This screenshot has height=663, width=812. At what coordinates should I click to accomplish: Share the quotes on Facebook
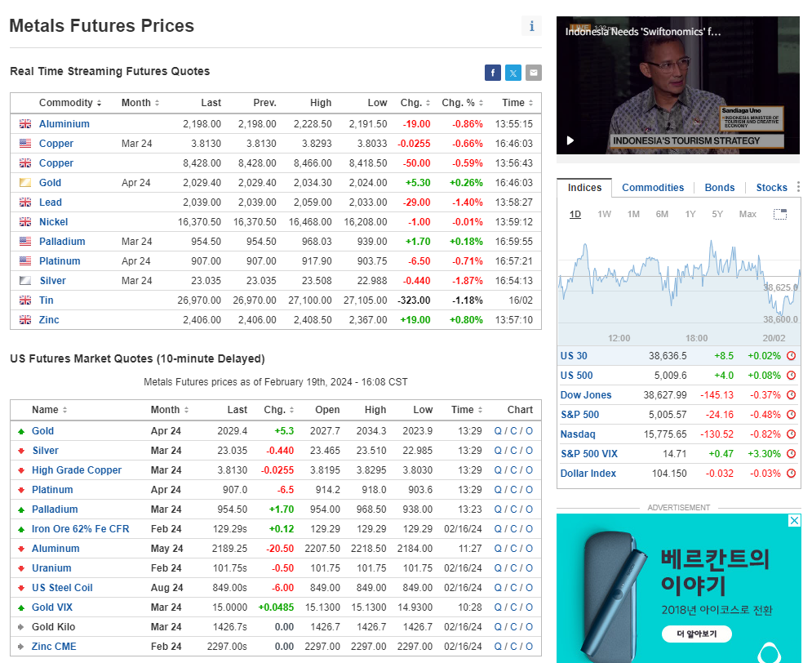pos(492,73)
